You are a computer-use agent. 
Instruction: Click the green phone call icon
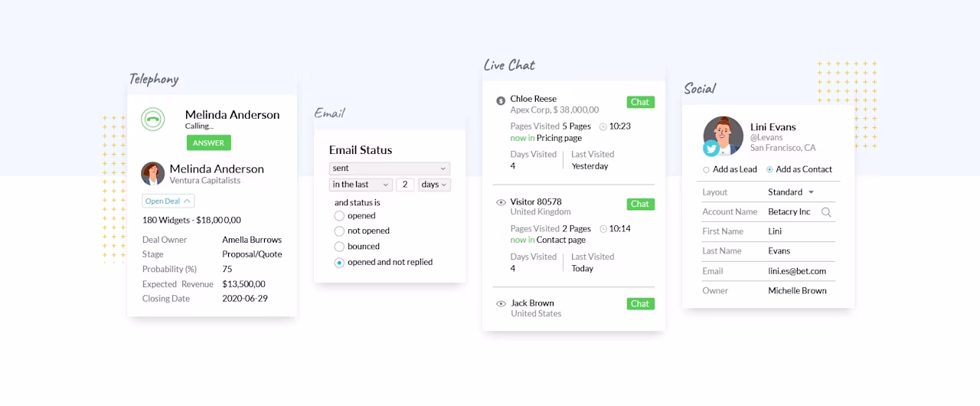(153, 120)
